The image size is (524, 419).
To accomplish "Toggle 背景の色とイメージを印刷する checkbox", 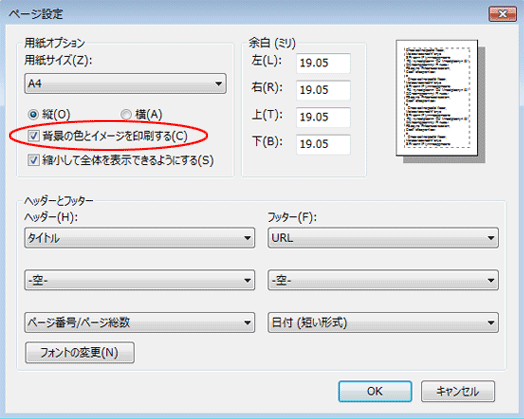I will [x=33, y=136].
